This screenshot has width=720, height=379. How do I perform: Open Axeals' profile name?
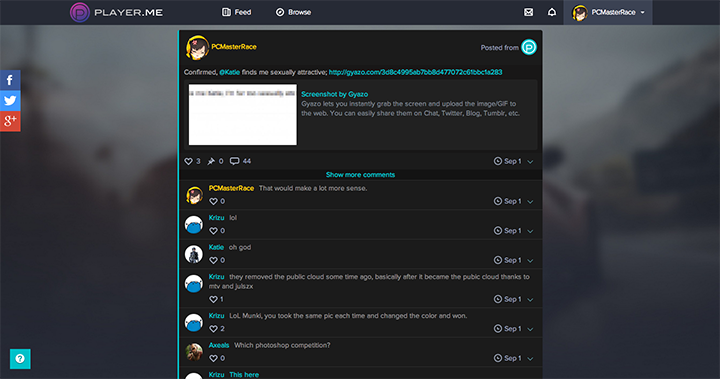(219, 345)
